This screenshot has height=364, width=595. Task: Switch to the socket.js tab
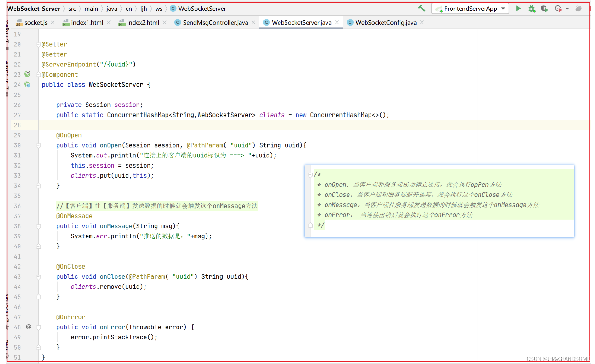[x=36, y=22]
